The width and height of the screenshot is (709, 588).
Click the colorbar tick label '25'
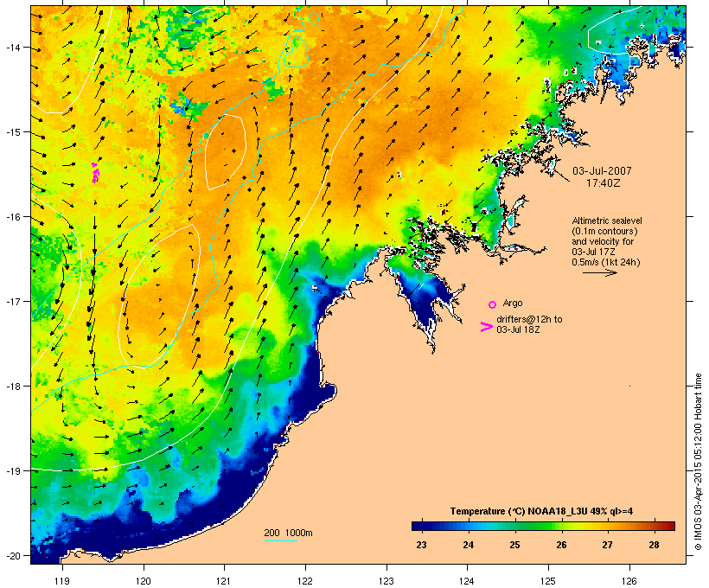pos(515,545)
